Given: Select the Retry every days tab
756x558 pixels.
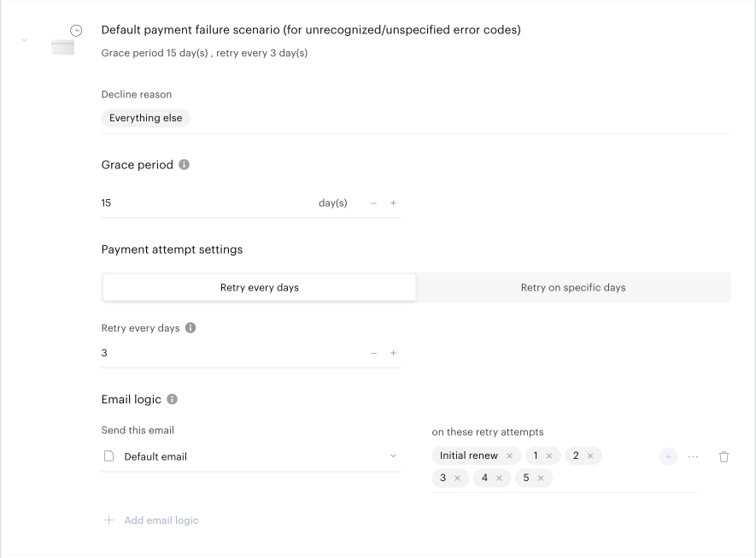Looking at the screenshot, I should coord(260,287).
